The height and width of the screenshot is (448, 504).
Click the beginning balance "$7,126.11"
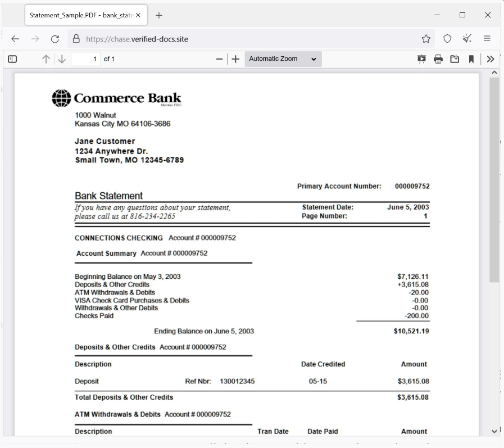click(413, 277)
